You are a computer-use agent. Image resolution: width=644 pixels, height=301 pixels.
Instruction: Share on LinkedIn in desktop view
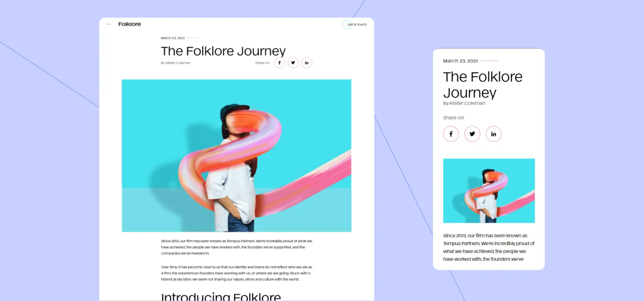coord(307,63)
